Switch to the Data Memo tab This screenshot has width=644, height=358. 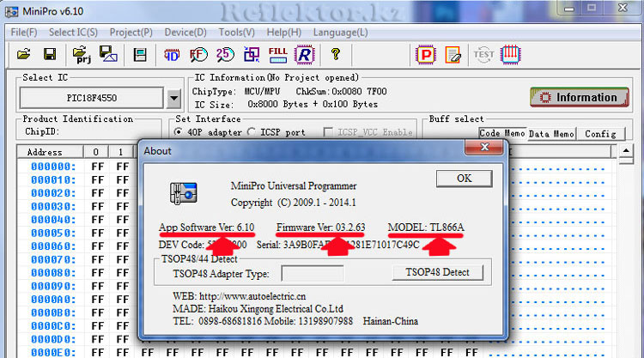(x=551, y=134)
